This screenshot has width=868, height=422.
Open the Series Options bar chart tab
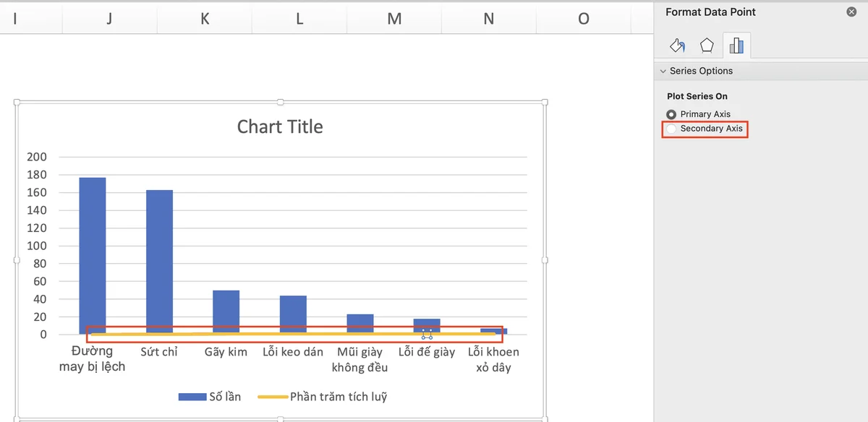(x=736, y=46)
